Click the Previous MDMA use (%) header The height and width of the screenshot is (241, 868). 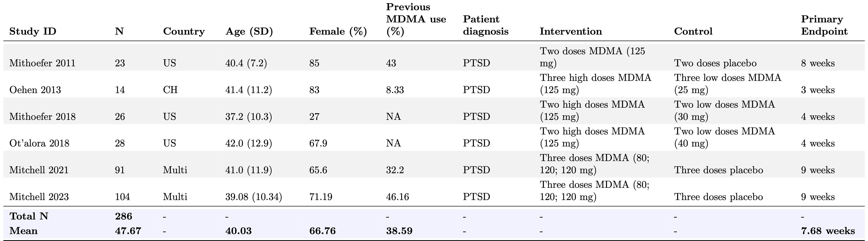pos(416,19)
